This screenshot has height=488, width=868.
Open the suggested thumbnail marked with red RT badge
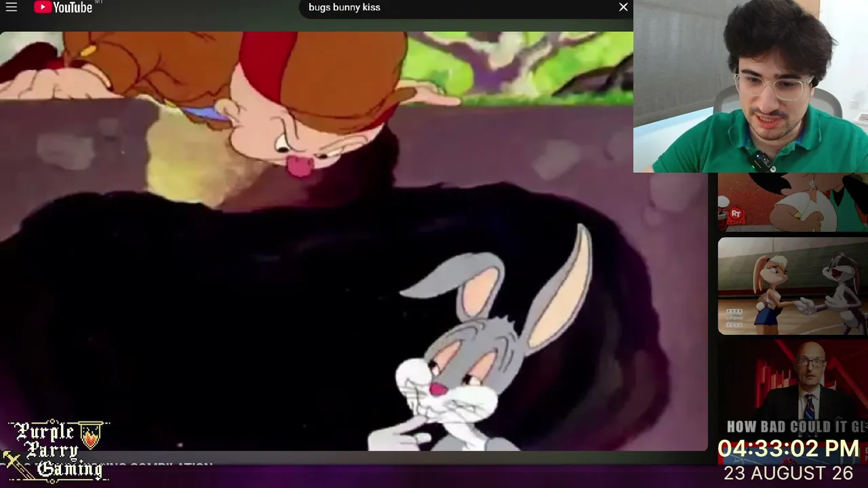793,203
